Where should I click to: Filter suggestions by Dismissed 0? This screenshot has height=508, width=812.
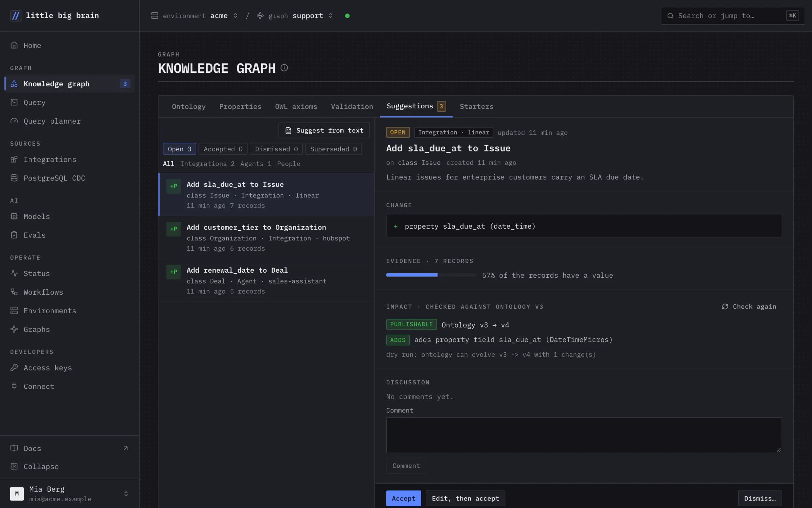click(x=276, y=149)
